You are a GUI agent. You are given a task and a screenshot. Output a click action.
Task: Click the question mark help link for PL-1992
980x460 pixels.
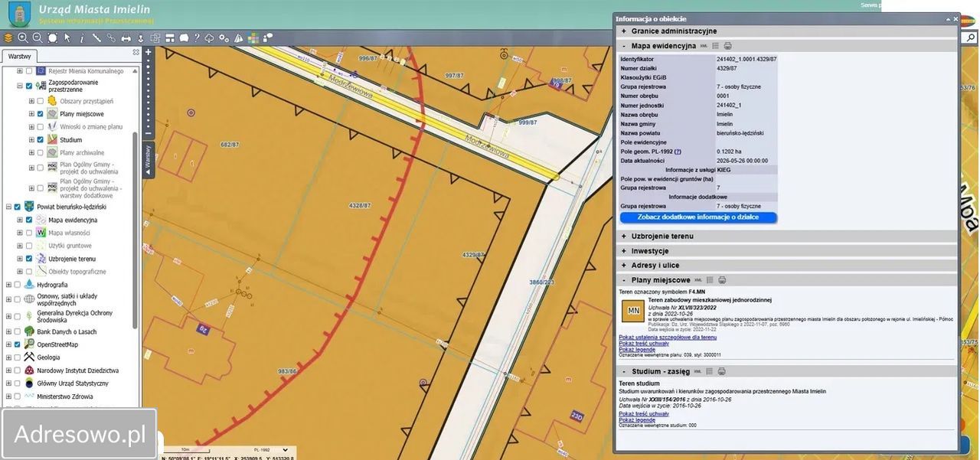click(678, 152)
